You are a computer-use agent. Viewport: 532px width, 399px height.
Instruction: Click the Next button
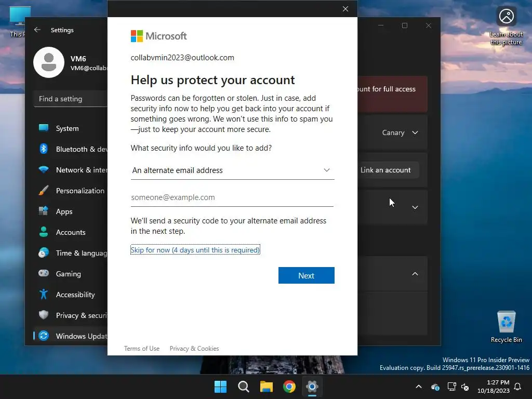307,275
